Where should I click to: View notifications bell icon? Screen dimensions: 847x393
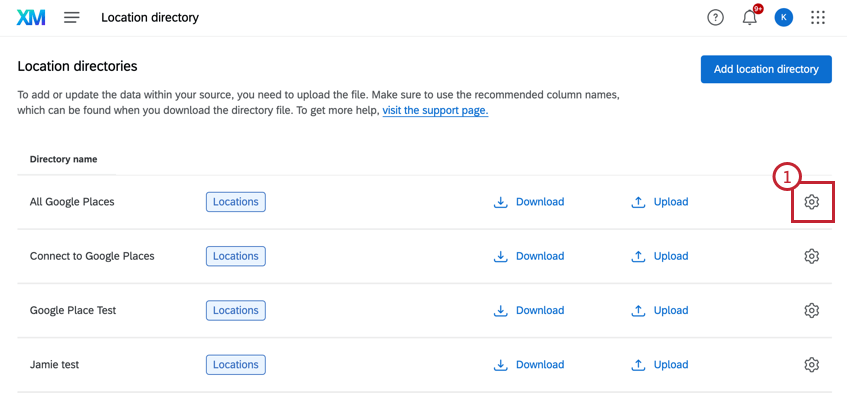click(750, 18)
